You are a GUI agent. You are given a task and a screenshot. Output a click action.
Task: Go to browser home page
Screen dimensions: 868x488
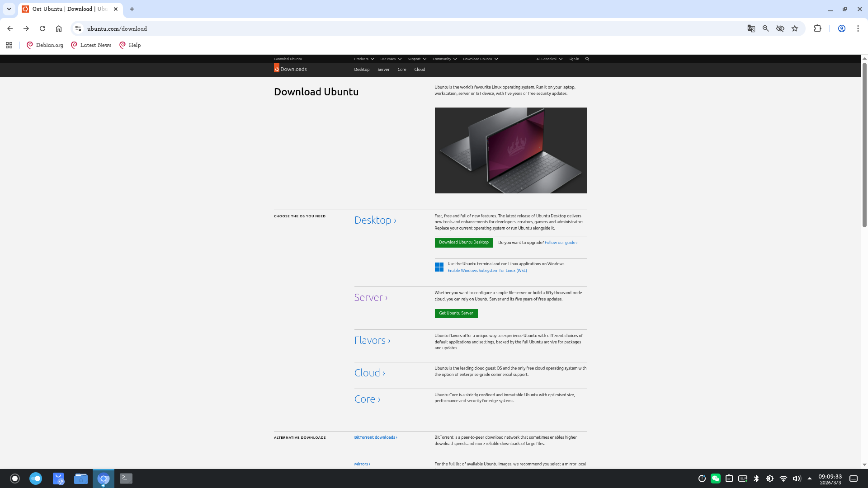[59, 28]
